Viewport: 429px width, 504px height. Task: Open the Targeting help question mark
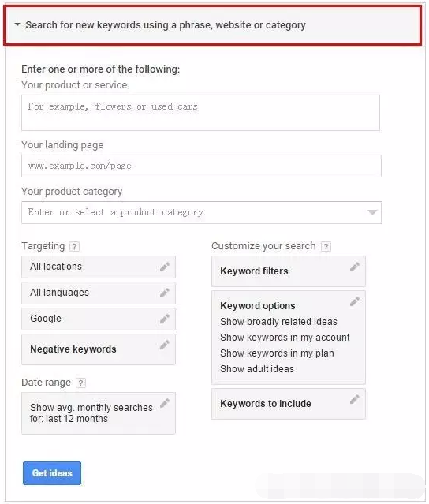coord(75,247)
